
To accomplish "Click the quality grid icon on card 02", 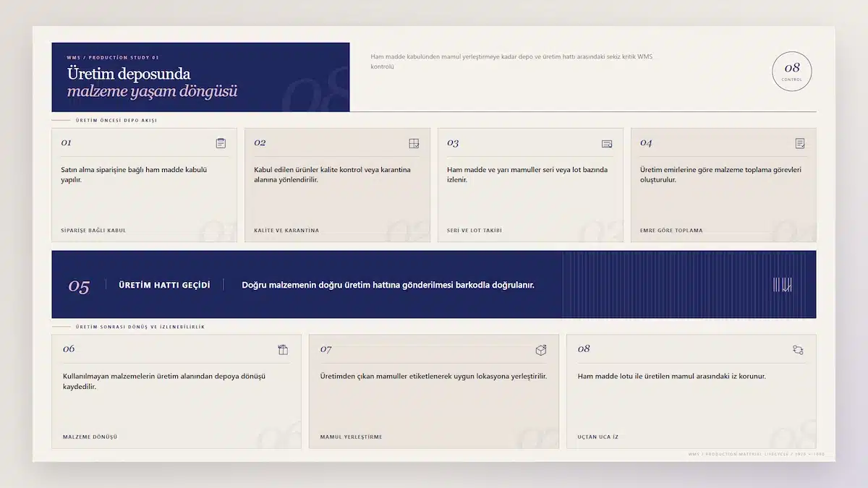I will coord(414,143).
